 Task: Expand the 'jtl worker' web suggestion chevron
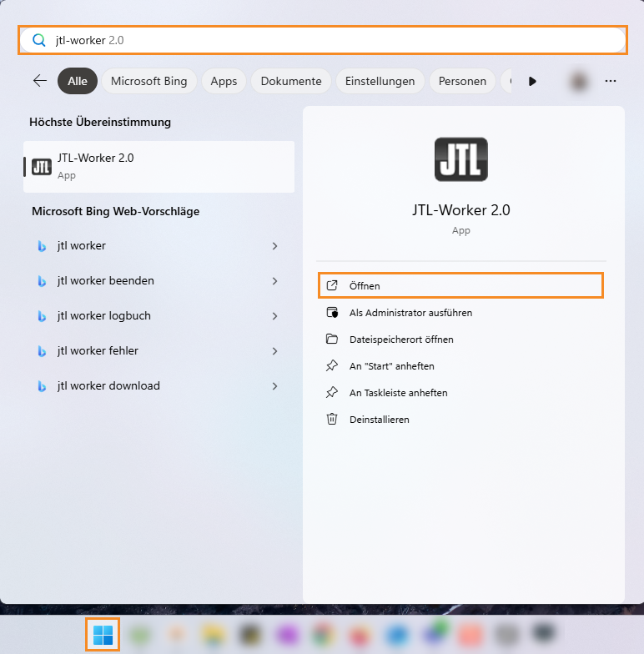pos(274,246)
